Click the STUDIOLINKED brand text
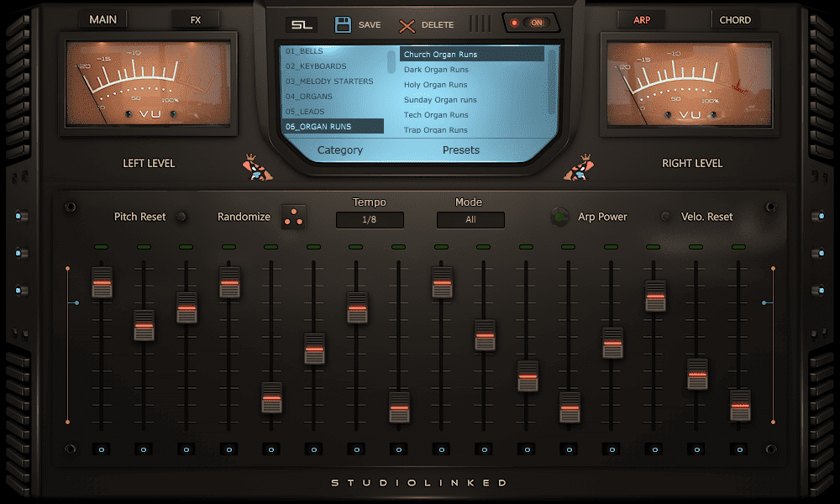This screenshot has width=840, height=504. pyautogui.click(x=419, y=482)
